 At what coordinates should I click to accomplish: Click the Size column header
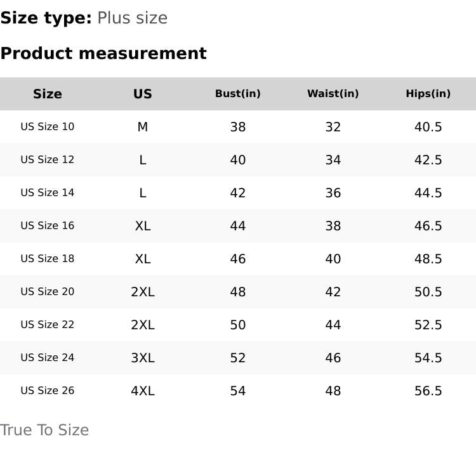(x=48, y=94)
